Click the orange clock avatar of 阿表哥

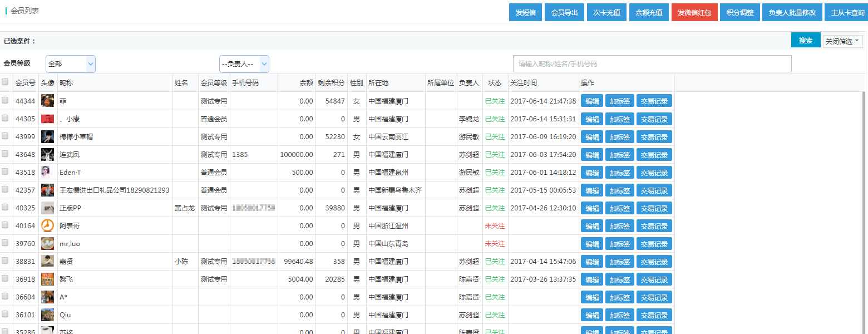click(x=48, y=225)
